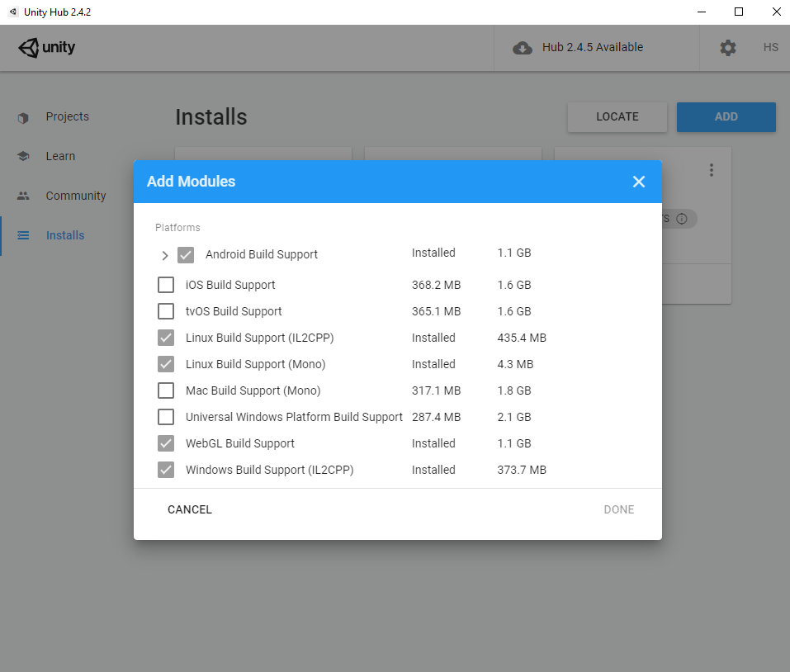Enable tvOS Build Support checkbox
Screen dimensions: 790x672
pyautogui.click(x=166, y=311)
